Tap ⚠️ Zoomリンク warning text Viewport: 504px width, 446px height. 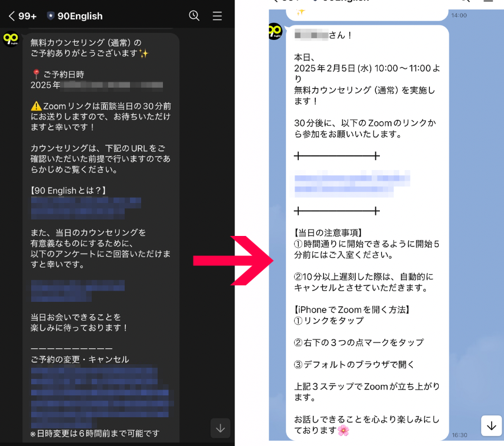[101, 117]
